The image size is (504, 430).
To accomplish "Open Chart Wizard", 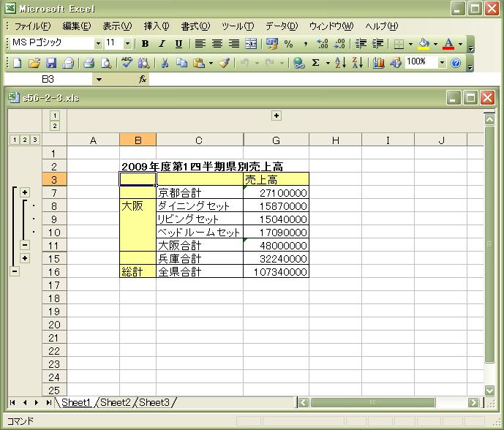I will point(379,63).
